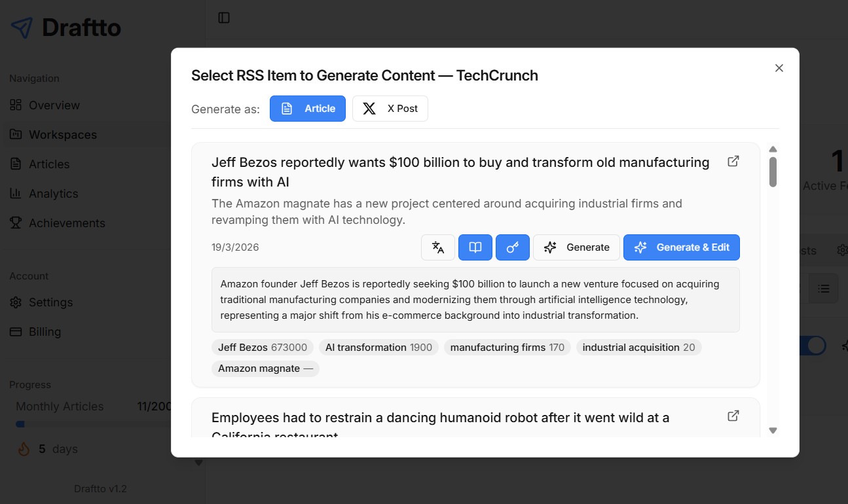This screenshot has height=504, width=848.
Task: Click the Settings gear icon in sidebar
Action: (x=16, y=302)
